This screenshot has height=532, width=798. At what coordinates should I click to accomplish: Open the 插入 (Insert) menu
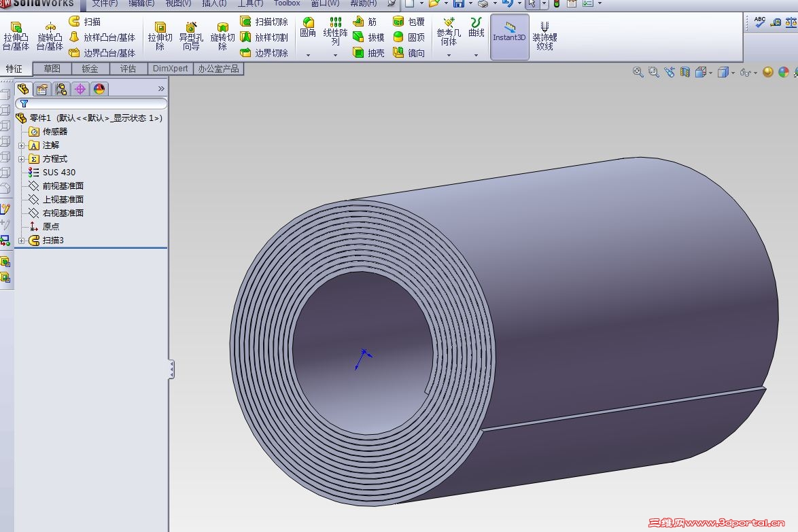[214, 3]
